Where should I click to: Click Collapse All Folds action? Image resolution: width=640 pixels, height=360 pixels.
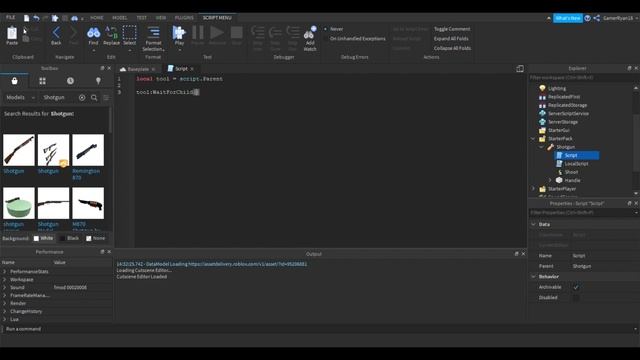(452, 48)
